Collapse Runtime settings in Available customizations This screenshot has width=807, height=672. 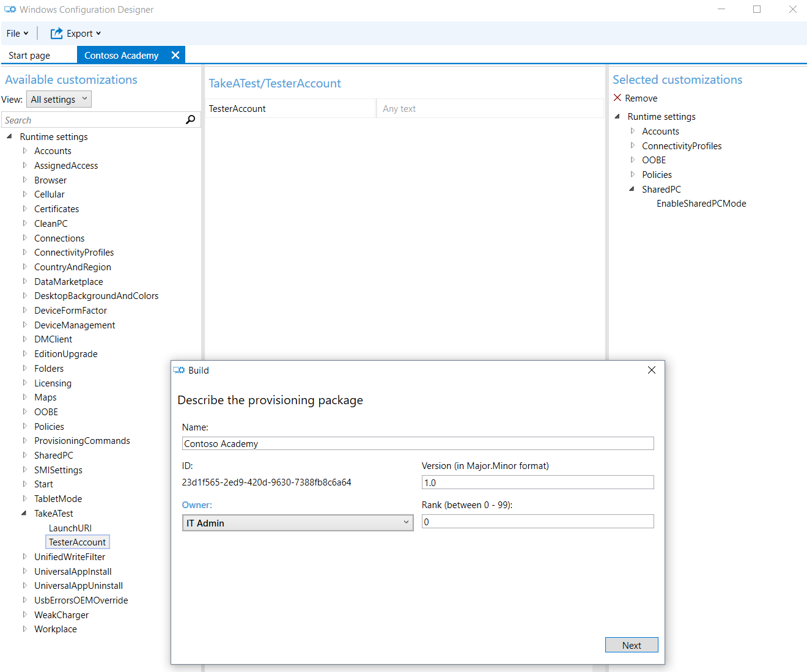9,136
